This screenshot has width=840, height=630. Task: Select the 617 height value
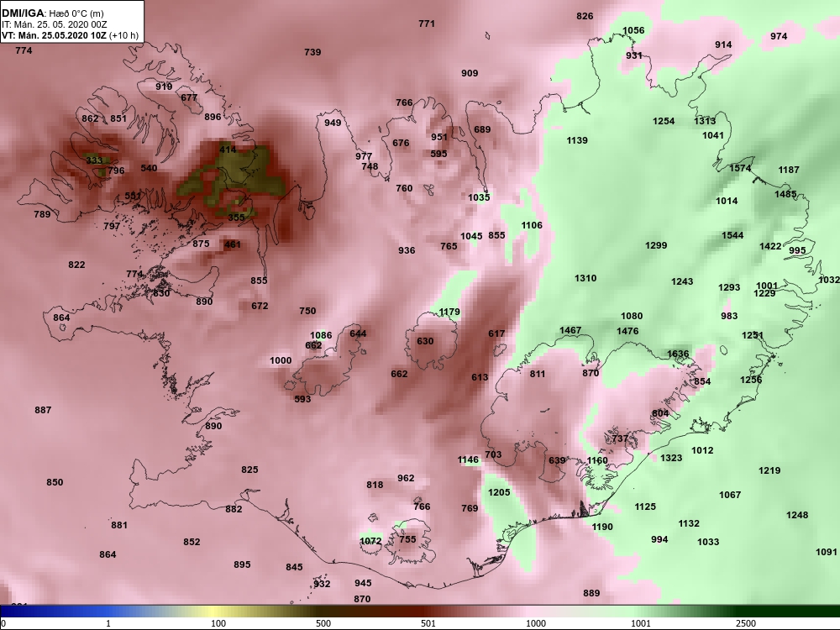click(496, 333)
